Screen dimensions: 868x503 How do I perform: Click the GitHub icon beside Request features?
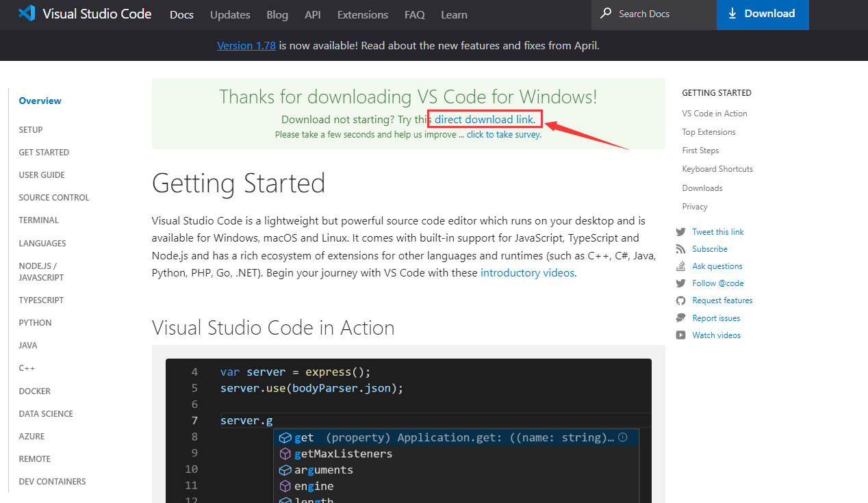pyautogui.click(x=680, y=300)
